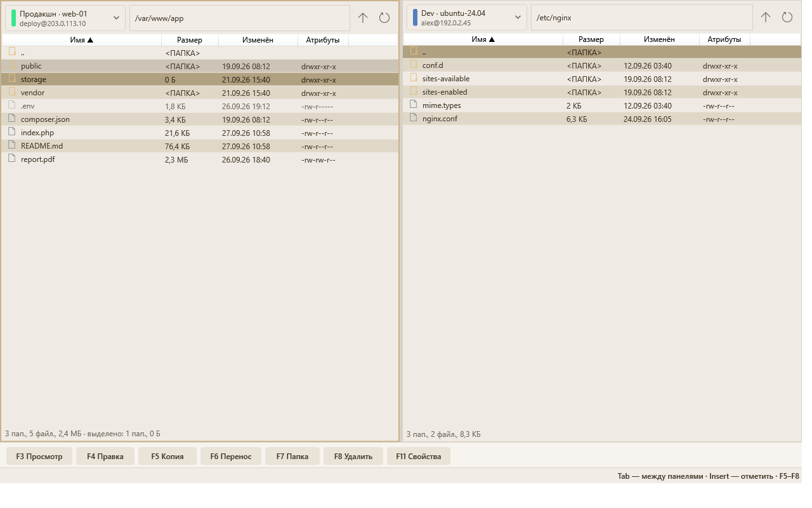Viewport: 812px width, 508px height.
Task: Sort left panel by Имя column
Action: point(82,40)
